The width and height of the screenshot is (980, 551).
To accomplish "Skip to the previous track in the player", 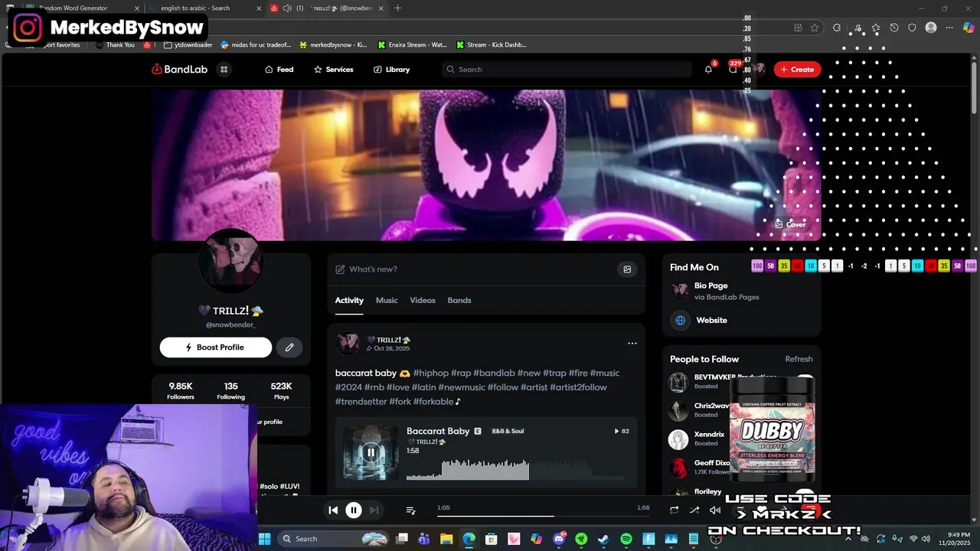I will click(x=333, y=510).
